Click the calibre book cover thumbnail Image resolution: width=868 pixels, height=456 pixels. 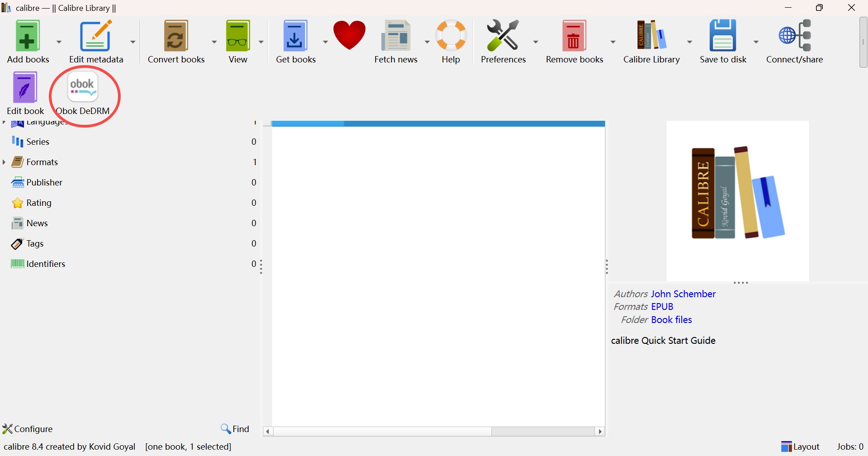point(737,201)
